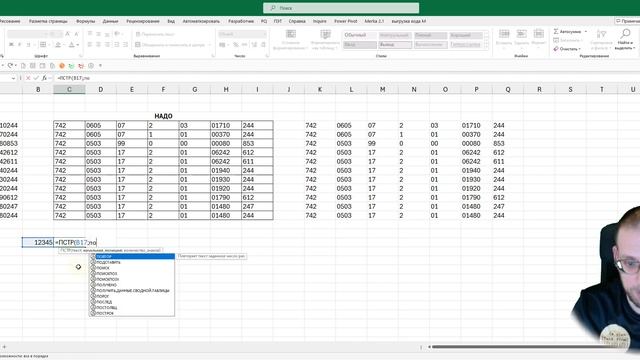The width and height of the screenshot is (640, 360).
Task: Open the comments button at top right
Action: click(x=628, y=21)
